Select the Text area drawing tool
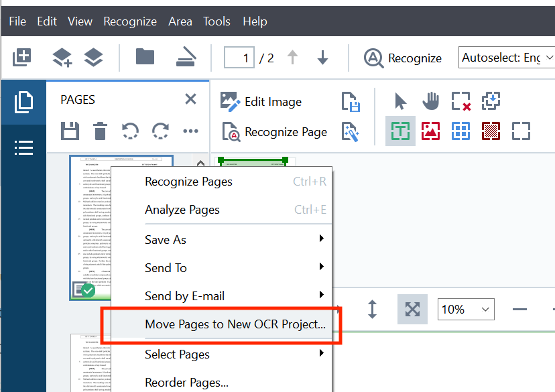555x392 pixels. click(x=400, y=131)
